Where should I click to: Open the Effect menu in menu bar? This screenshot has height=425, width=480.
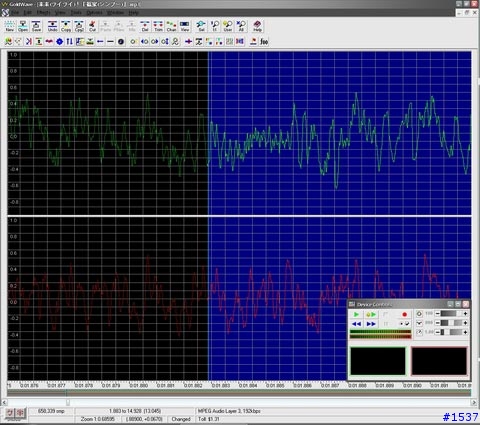(43, 13)
